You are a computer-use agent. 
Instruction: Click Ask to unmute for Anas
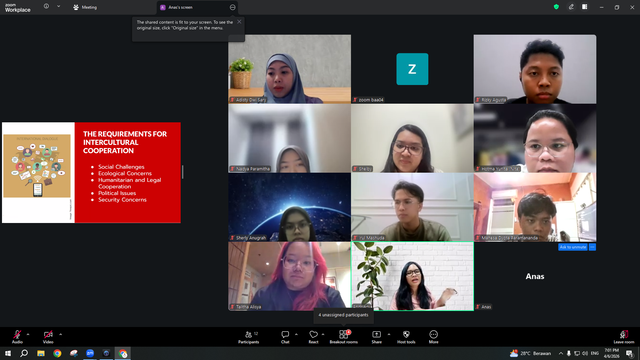tap(573, 247)
